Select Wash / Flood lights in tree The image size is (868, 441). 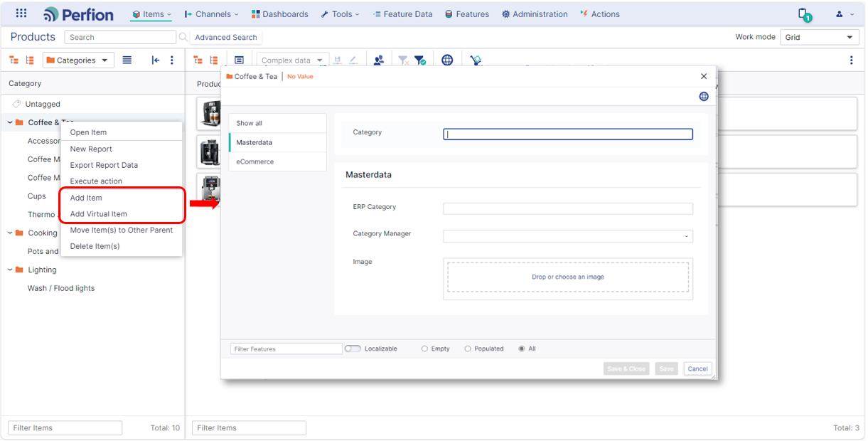(61, 288)
